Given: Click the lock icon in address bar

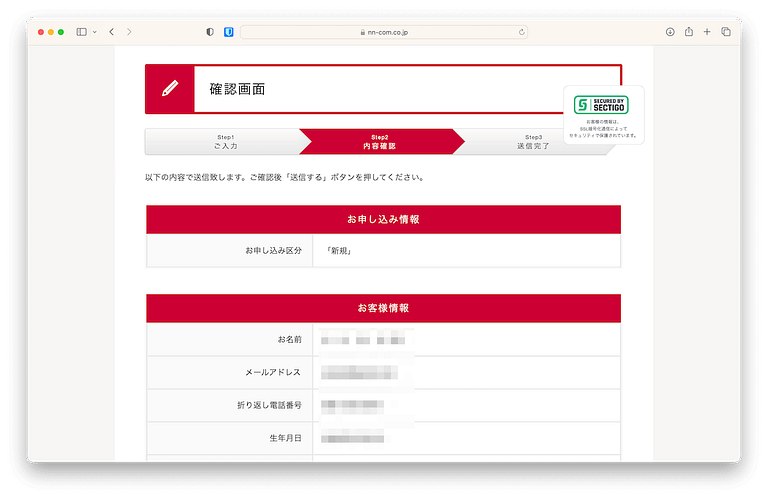Looking at the screenshot, I should tap(363, 32).
